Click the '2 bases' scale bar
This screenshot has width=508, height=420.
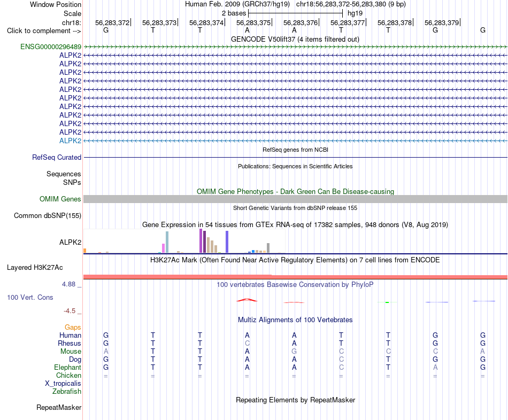[x=296, y=13]
